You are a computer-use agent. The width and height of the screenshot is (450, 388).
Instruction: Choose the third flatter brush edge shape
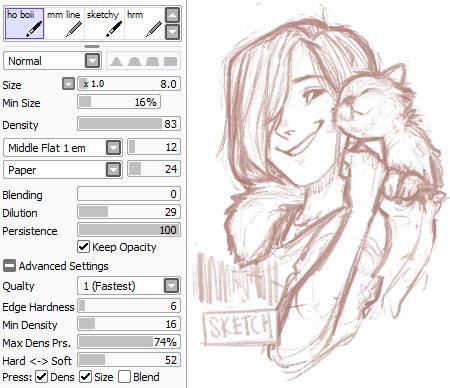(152, 61)
